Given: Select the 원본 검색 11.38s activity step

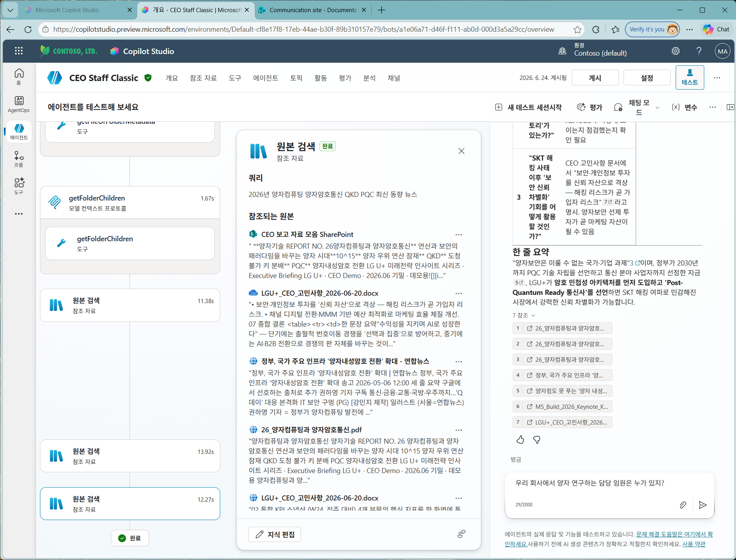Looking at the screenshot, I should (x=130, y=305).
